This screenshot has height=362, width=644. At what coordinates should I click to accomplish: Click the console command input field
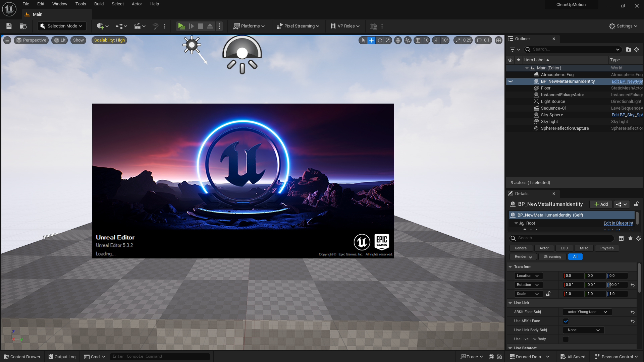click(x=160, y=357)
